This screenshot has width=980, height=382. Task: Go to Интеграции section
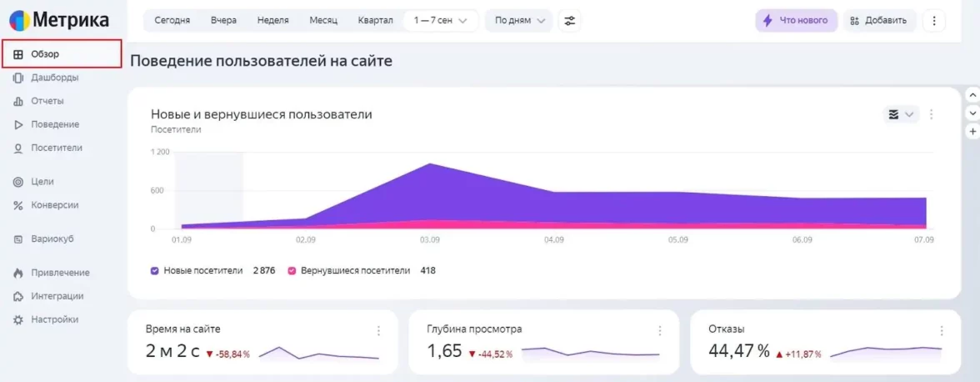point(57,296)
